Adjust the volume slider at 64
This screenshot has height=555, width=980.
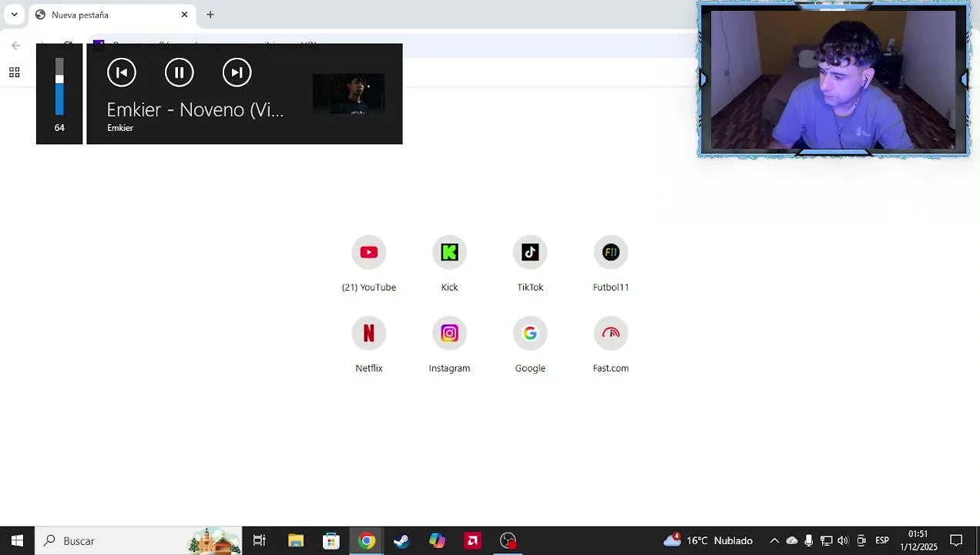59,86
